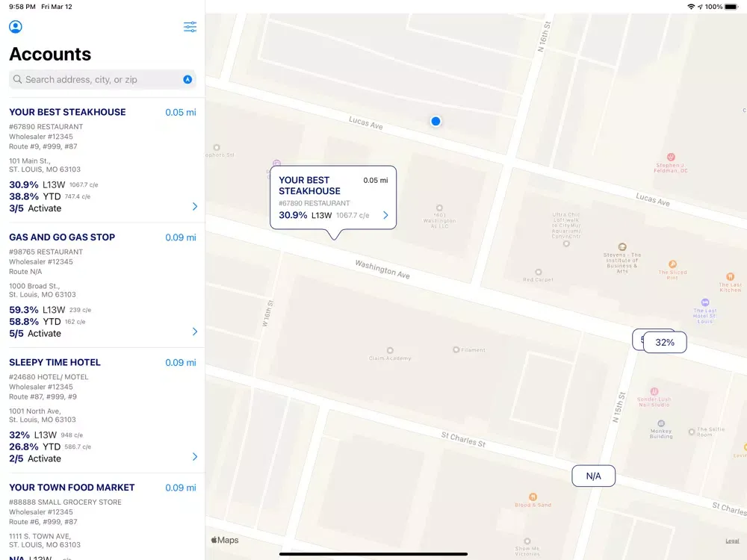Open the user profile icon
Viewport: 747px width, 560px height.
(x=15, y=27)
